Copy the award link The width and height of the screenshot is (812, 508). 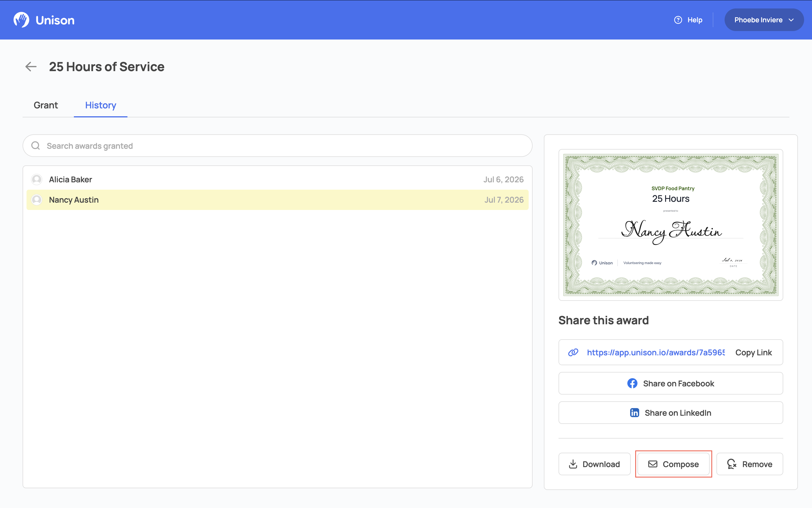coord(753,352)
